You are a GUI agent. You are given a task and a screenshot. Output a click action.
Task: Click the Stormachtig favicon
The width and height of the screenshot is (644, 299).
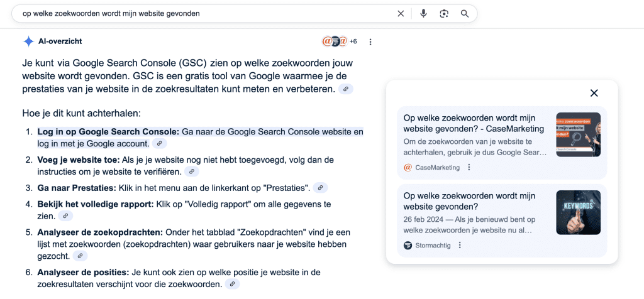(408, 245)
